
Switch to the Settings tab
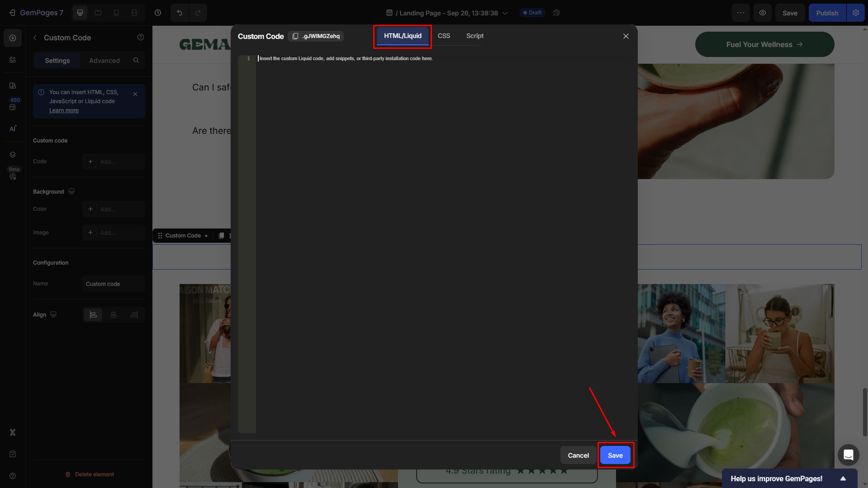pyautogui.click(x=57, y=61)
